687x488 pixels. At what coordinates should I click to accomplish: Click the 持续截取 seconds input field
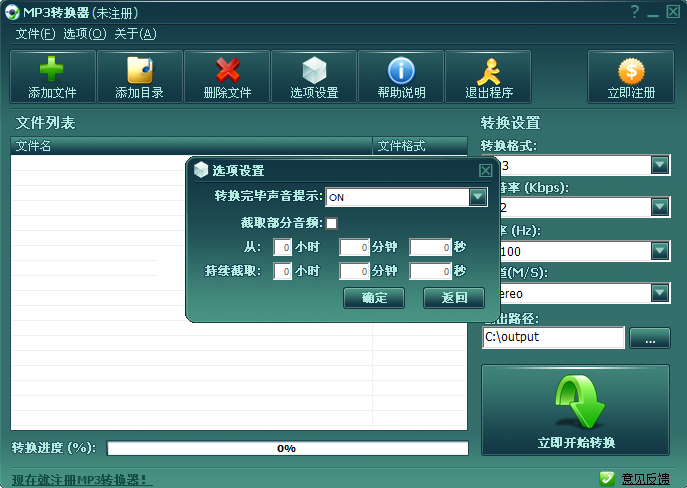(x=430, y=271)
